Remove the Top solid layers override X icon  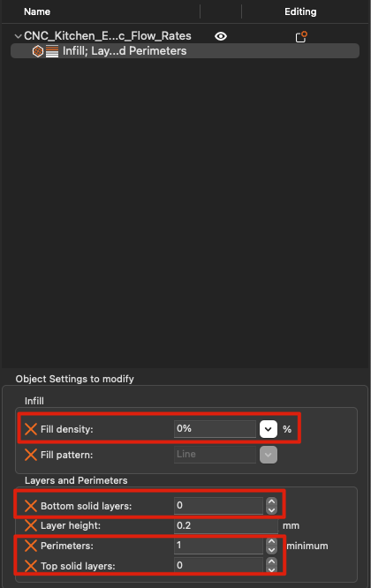(31, 566)
